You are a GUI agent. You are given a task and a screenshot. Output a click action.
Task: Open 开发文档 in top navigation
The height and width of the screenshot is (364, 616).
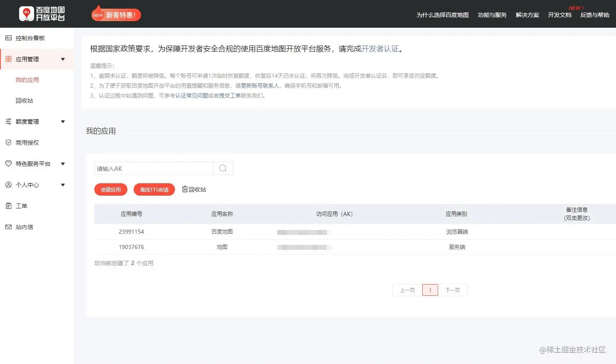pyautogui.click(x=559, y=15)
